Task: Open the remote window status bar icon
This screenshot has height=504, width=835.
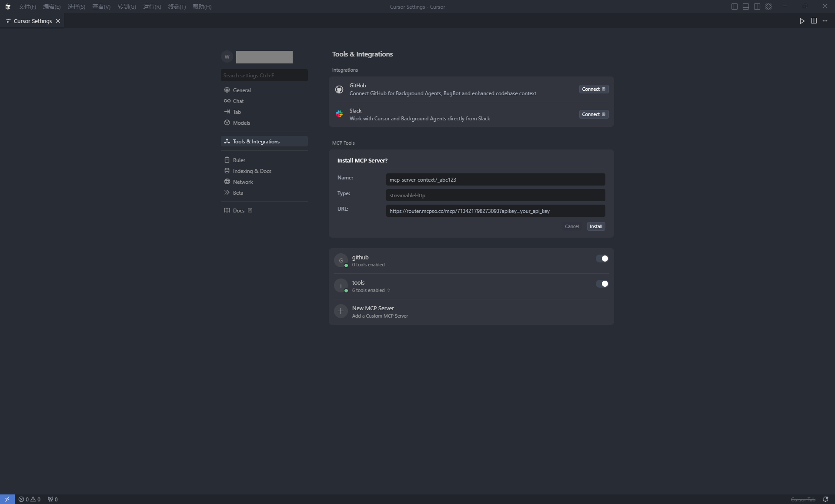Action: pos(7,499)
